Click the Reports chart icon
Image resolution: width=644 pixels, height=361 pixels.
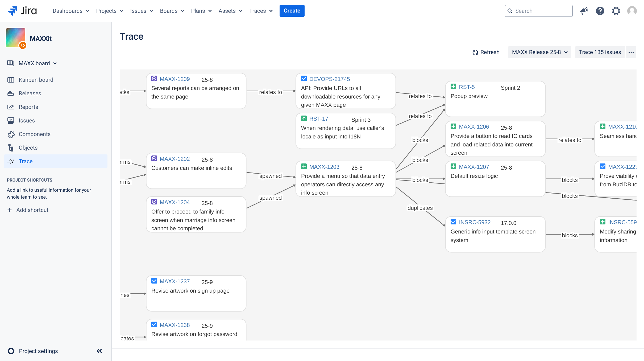coord(11,107)
